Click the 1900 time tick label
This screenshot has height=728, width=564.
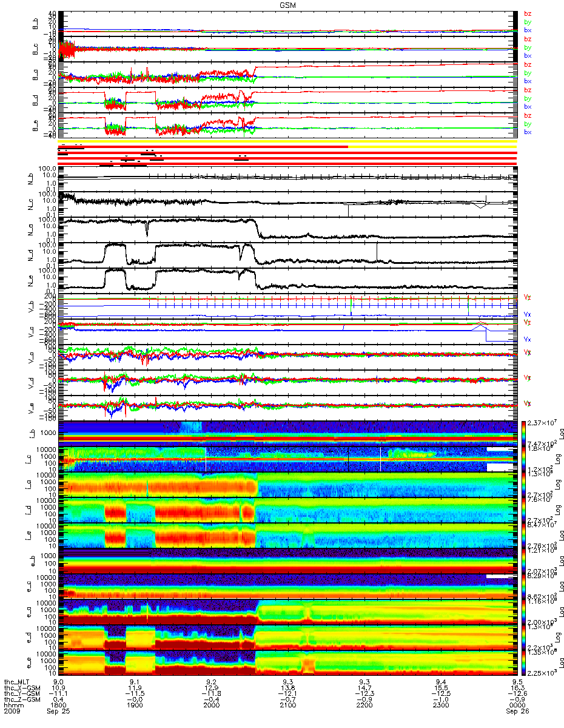point(135,705)
